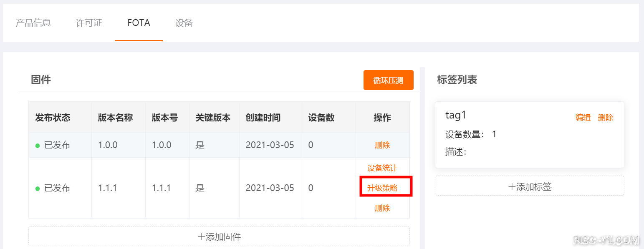The height and width of the screenshot is (249, 644).
Task: Switch to the 产品信息 tab
Action: tap(33, 23)
